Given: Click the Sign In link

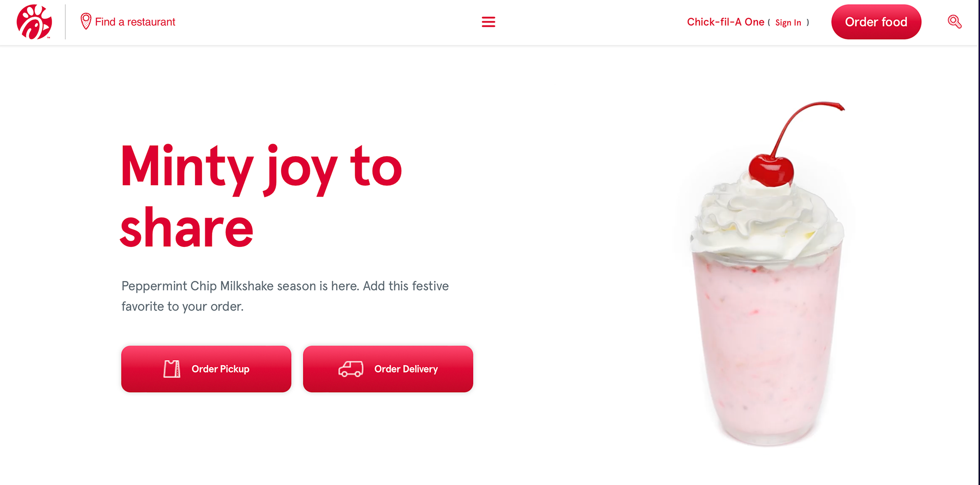Looking at the screenshot, I should 788,22.
